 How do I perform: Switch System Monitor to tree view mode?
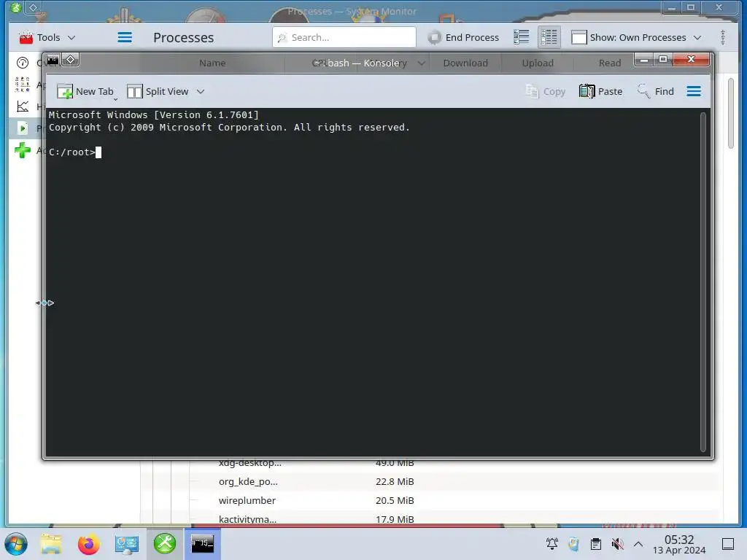(549, 37)
